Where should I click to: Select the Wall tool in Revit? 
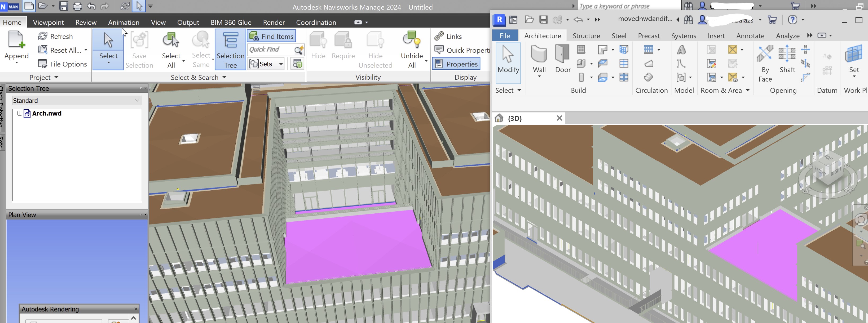[x=539, y=55]
